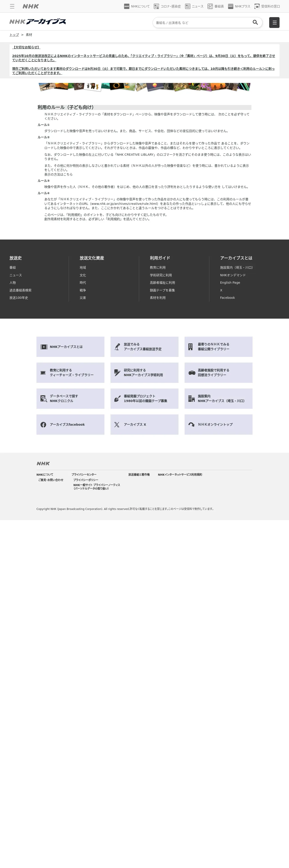Click the pencil icon for 学術利用
The height and width of the screenshot is (868, 289).
point(117,373)
